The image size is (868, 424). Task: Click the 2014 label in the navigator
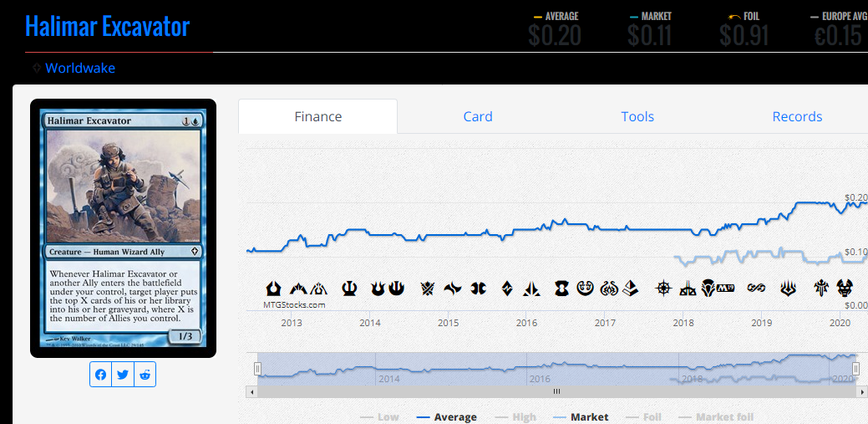(388, 379)
